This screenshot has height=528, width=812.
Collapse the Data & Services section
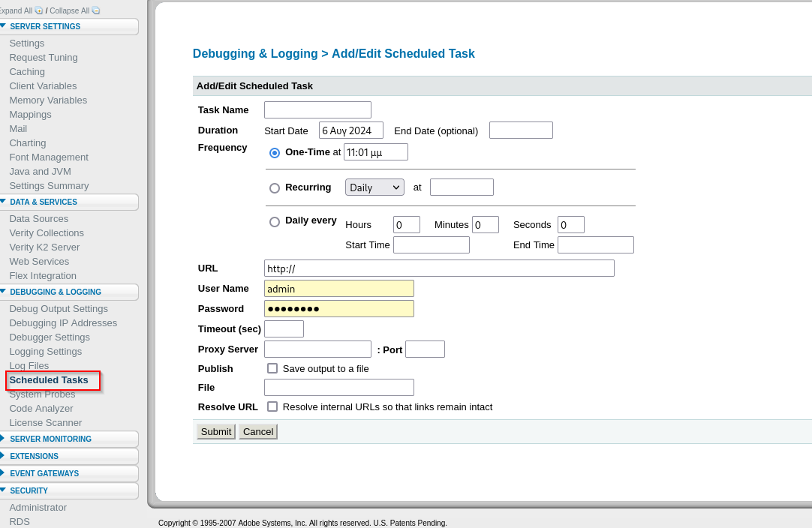coord(3,202)
